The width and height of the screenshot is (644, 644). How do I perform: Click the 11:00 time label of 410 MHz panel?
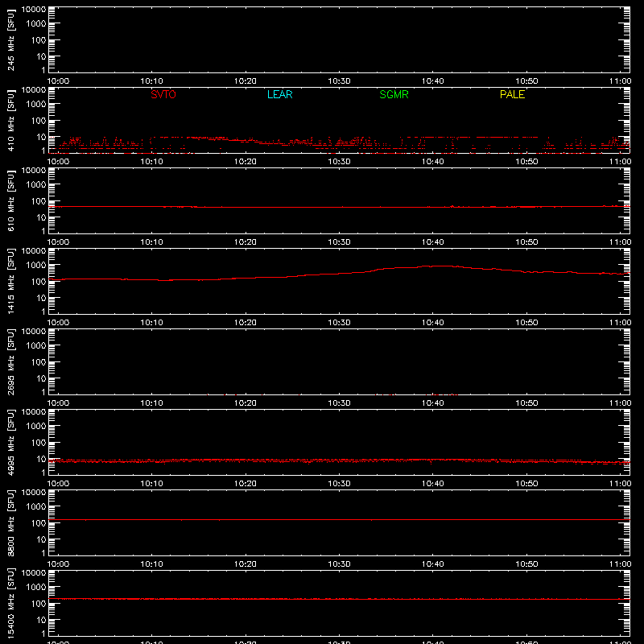[620, 162]
